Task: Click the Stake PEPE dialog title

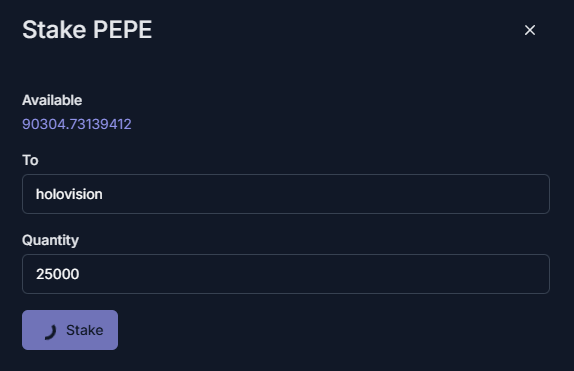Action: [x=87, y=30]
